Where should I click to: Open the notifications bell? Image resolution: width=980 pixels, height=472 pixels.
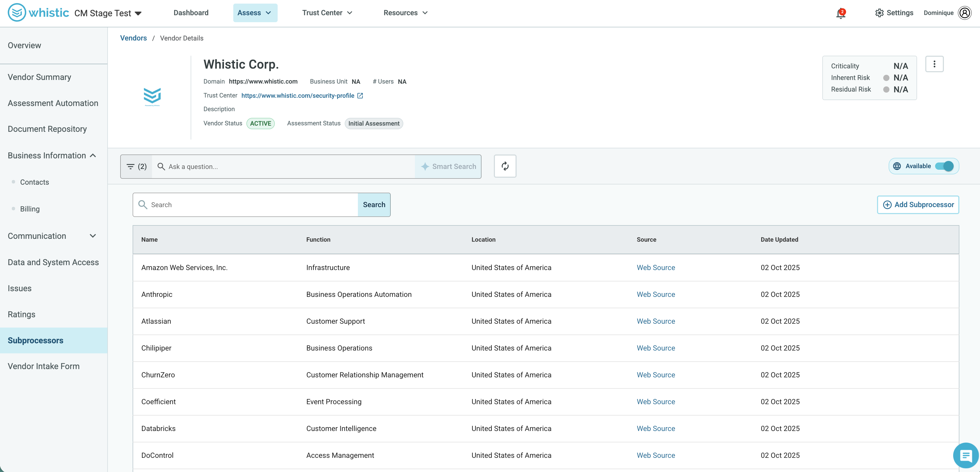coord(841,13)
